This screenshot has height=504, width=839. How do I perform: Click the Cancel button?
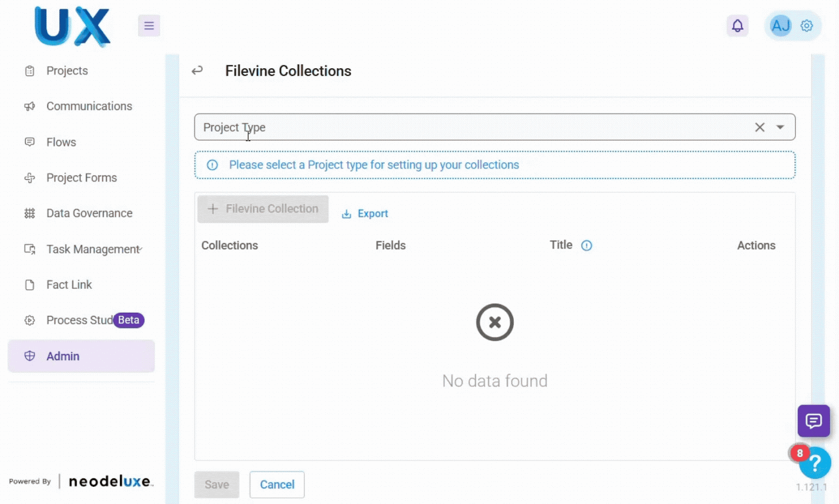point(277,485)
